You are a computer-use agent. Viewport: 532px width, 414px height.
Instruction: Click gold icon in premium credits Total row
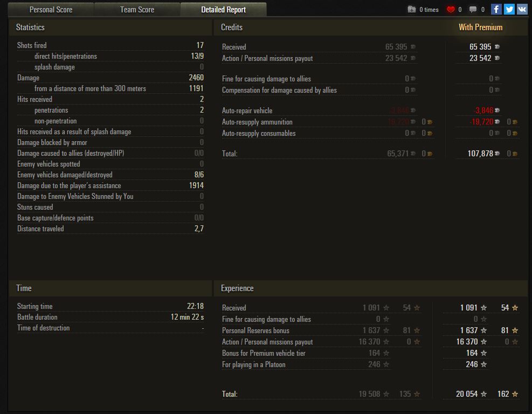tap(515, 154)
